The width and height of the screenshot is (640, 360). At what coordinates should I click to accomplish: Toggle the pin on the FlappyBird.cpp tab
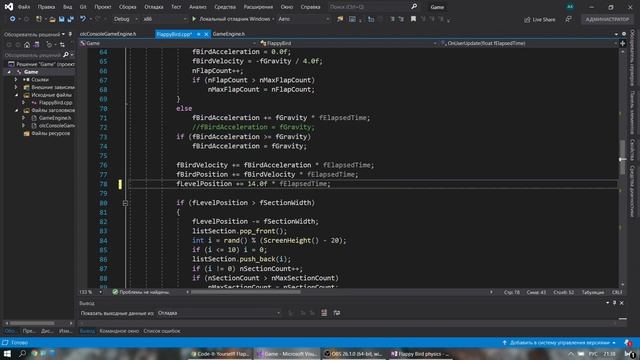point(199,34)
